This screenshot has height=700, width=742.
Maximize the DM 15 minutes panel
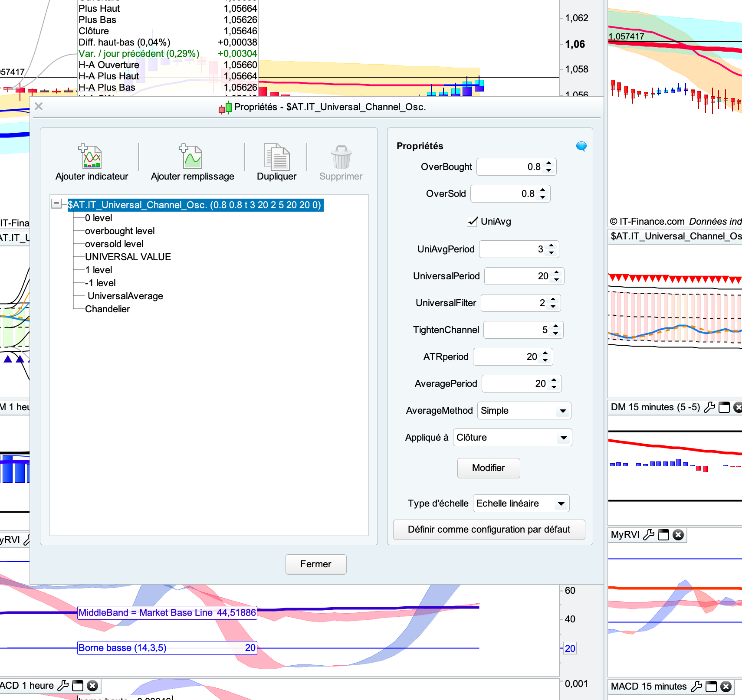click(x=724, y=407)
